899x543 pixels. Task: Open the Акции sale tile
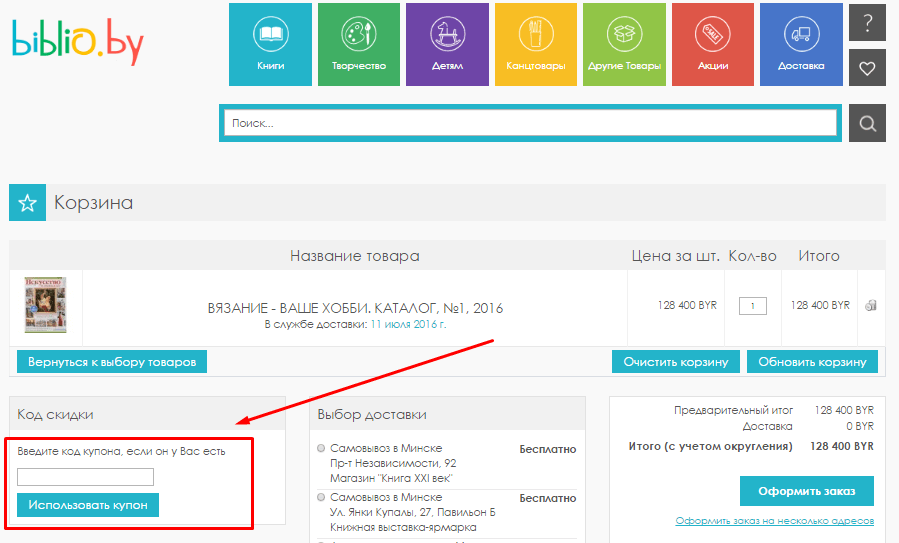click(x=712, y=45)
